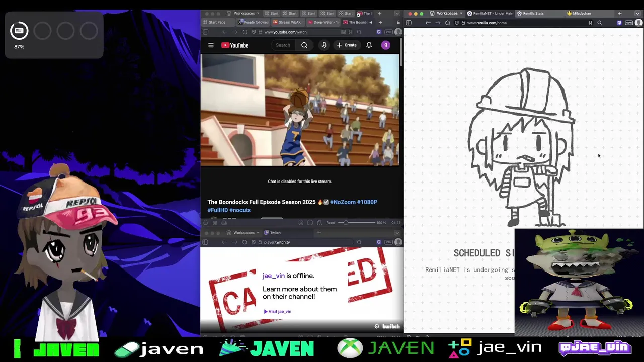The height and width of the screenshot is (362, 644).
Task: Select 'RemiliaNET - Under Main' tab
Action: 490,14
